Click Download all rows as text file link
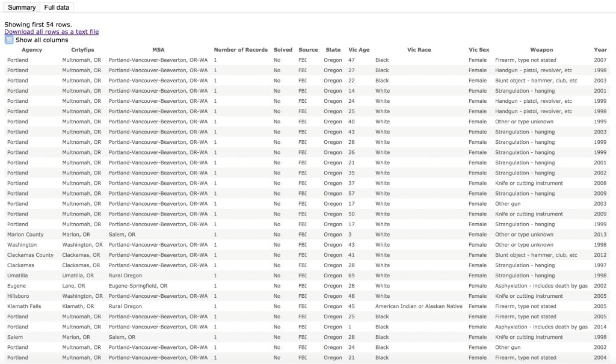 [x=52, y=32]
